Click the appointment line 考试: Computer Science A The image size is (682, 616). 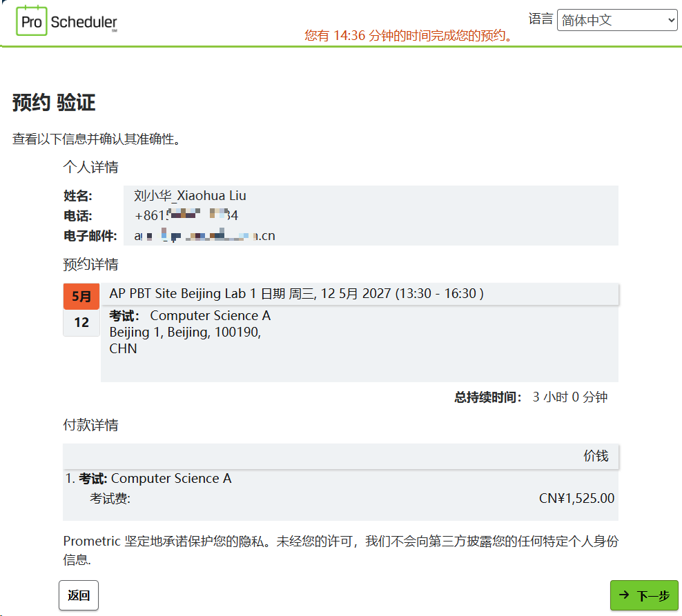pyautogui.click(x=190, y=316)
